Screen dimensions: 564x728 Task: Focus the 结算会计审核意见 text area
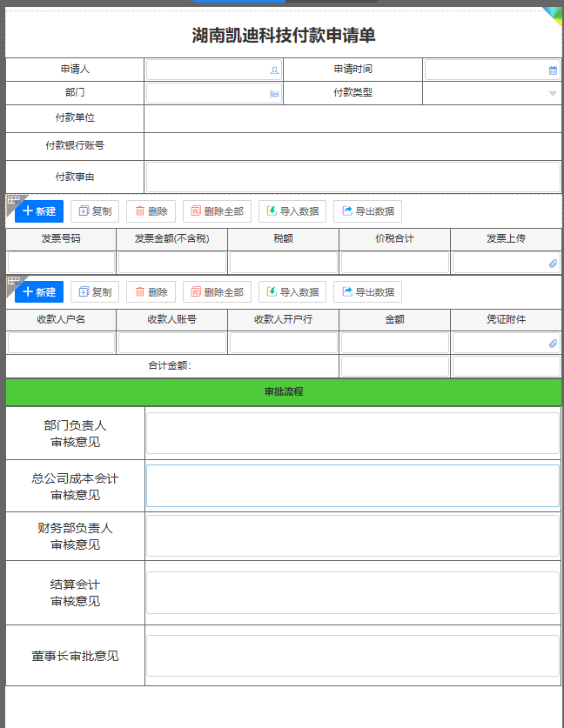[x=353, y=593]
